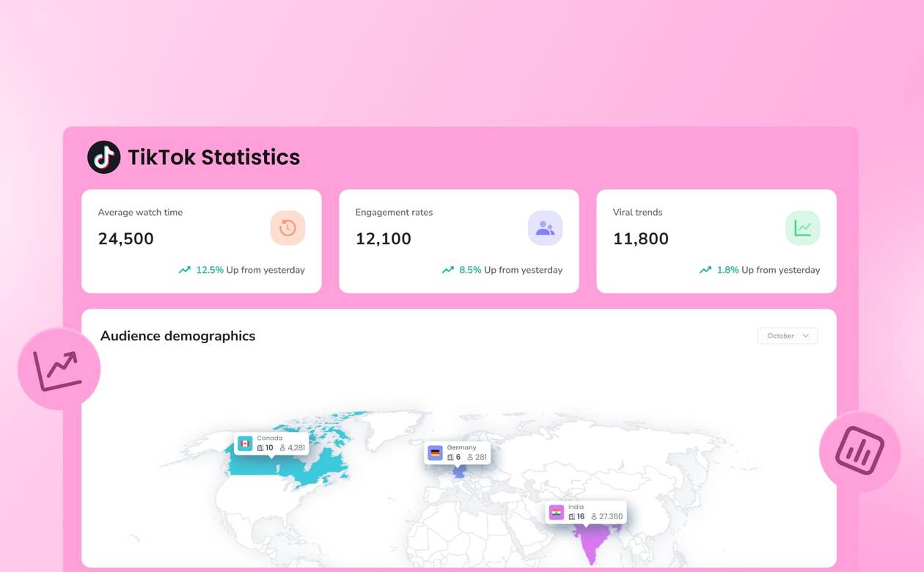Click the person icon in Canada tooltip
This screenshot has height=572, width=924.
283,448
